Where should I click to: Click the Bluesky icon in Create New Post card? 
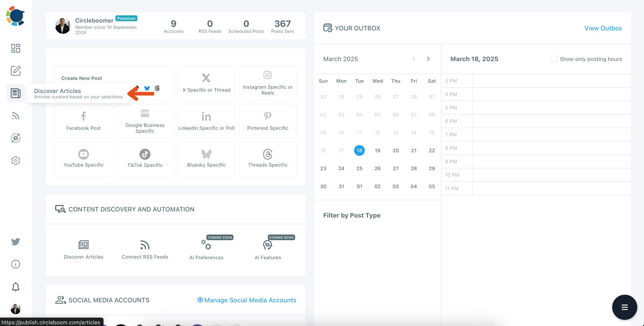147,88
